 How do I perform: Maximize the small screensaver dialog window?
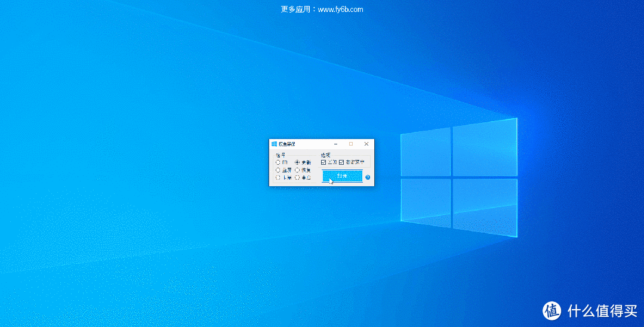[x=351, y=144]
